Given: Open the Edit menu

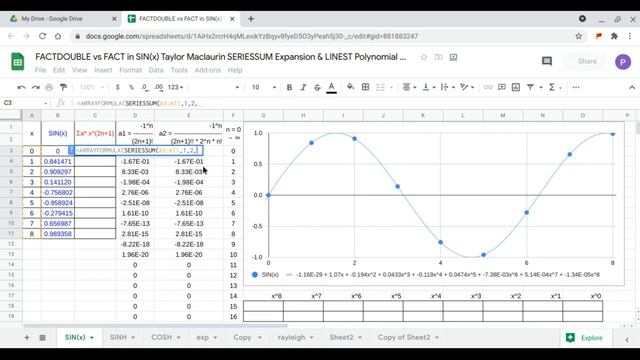Looking at the screenshot, I should (x=59, y=70).
